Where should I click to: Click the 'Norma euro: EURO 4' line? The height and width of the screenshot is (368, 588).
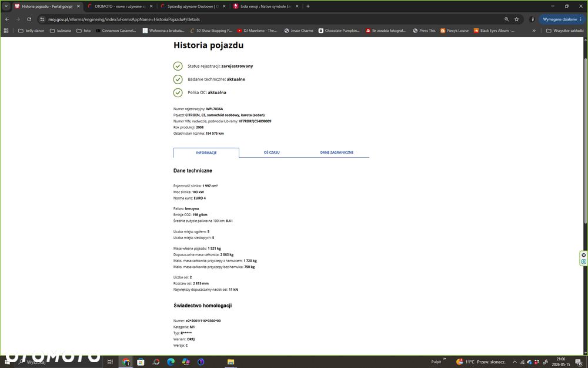[x=189, y=198]
